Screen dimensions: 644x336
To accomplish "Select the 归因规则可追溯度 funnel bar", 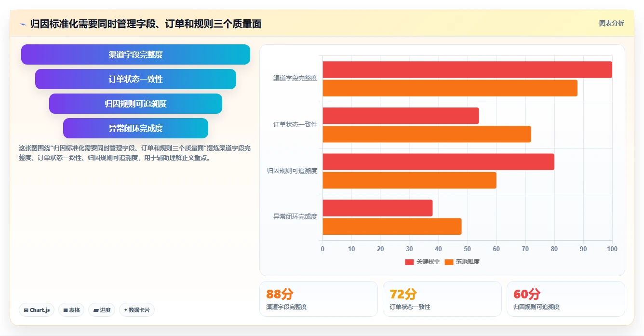I will [x=135, y=104].
